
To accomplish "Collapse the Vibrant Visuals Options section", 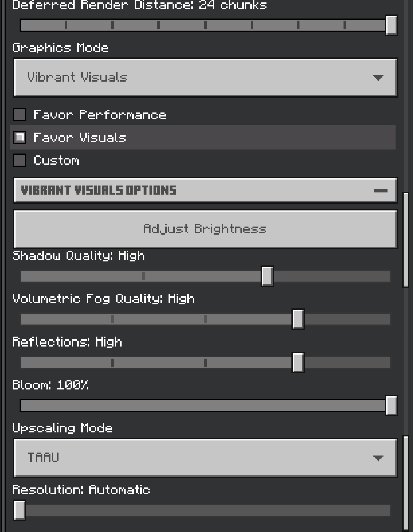I will (x=205, y=190).
